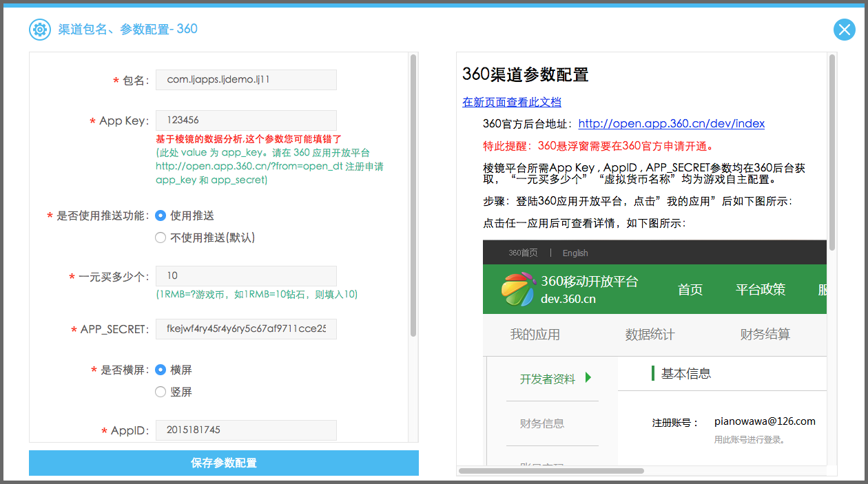Screen dimensions: 868x484
Task: Choose 竖屏 orientation radio
Action: point(161,392)
